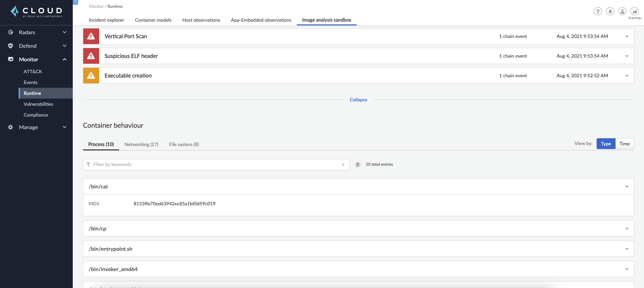Expand the Suspicious ELF header event
This screenshot has height=288, width=644.
627,56
